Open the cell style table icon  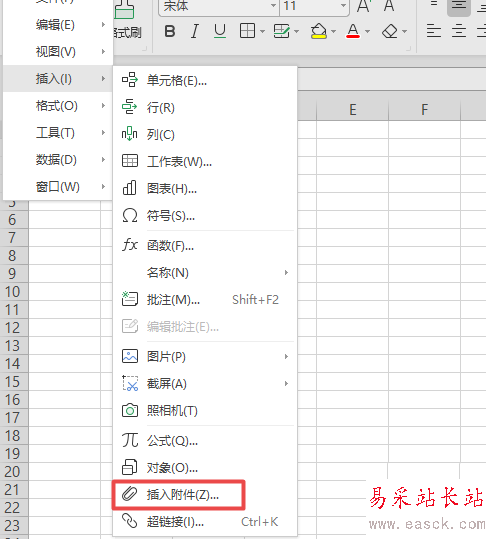pyautogui.click(x=281, y=31)
